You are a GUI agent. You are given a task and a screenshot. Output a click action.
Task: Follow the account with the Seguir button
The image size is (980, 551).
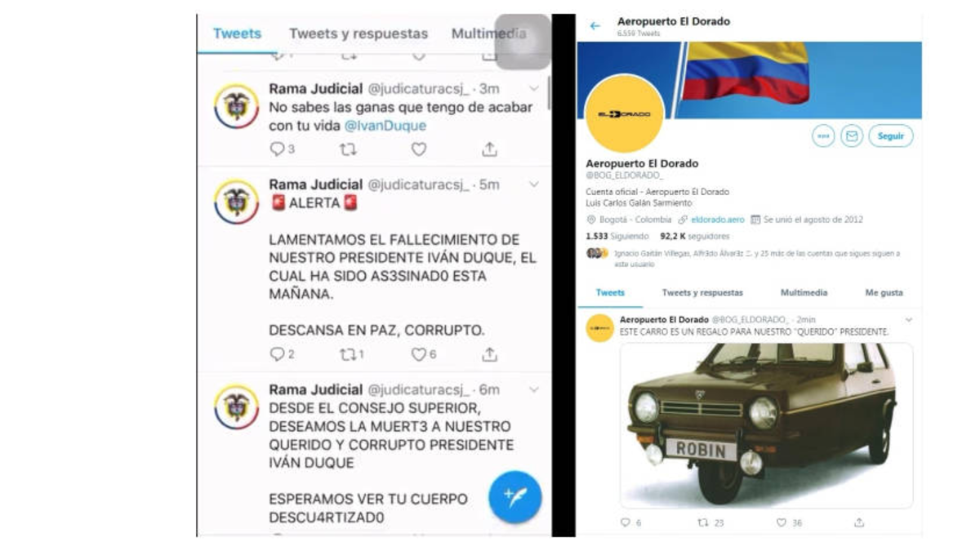(x=890, y=136)
